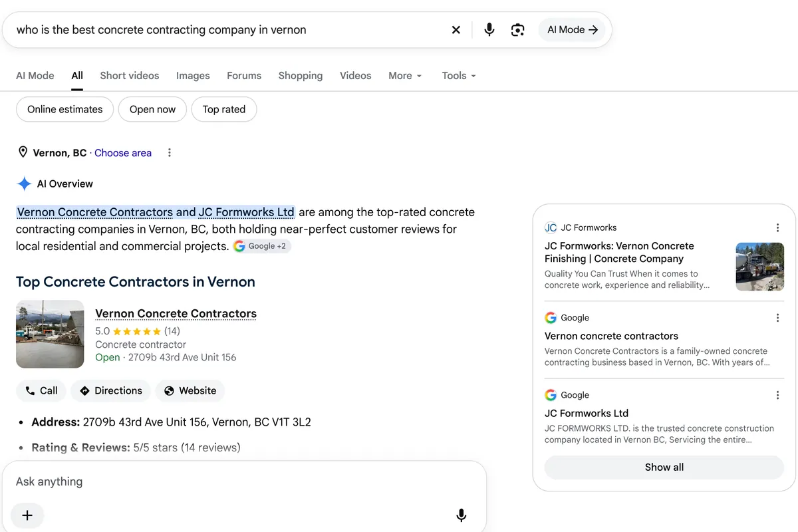Open the options menu beside Choose area
This screenshot has height=532, width=798.
(x=170, y=153)
